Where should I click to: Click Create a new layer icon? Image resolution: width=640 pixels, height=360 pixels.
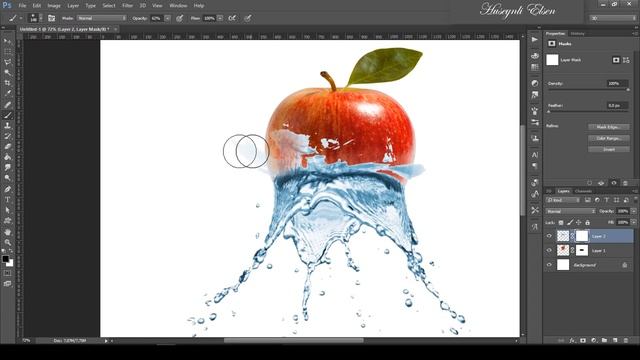pyautogui.click(x=615, y=340)
